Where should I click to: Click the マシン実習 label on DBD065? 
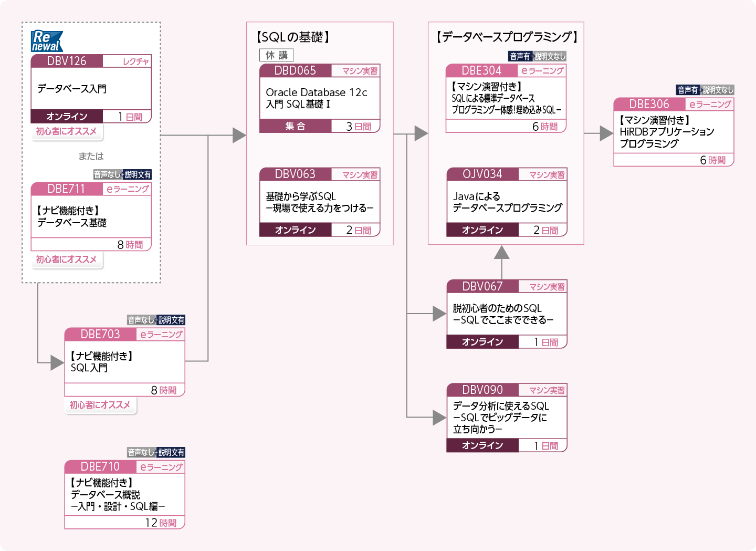[x=360, y=71]
